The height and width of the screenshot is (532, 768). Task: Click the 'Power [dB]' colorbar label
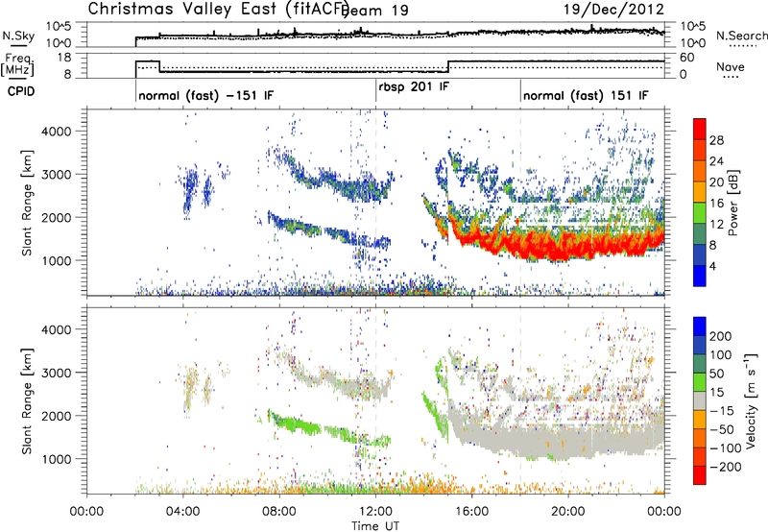point(733,203)
